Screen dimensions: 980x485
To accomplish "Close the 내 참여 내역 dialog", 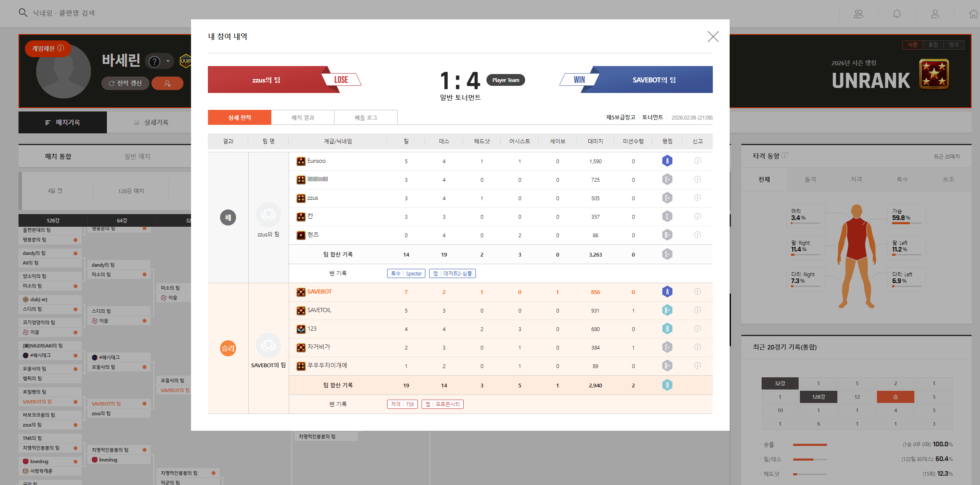I will (713, 37).
